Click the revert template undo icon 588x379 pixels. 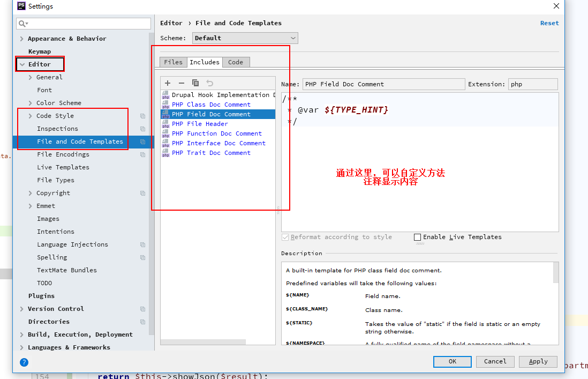(x=210, y=83)
